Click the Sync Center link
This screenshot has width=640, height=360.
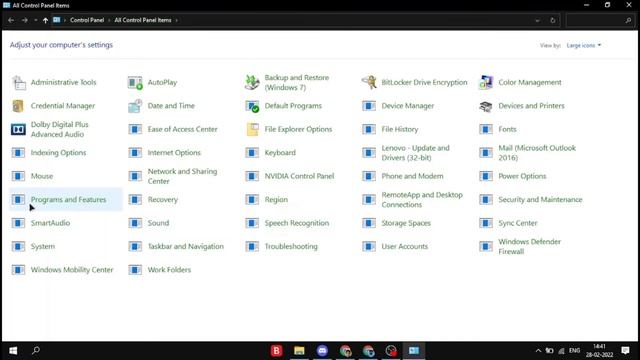click(518, 223)
